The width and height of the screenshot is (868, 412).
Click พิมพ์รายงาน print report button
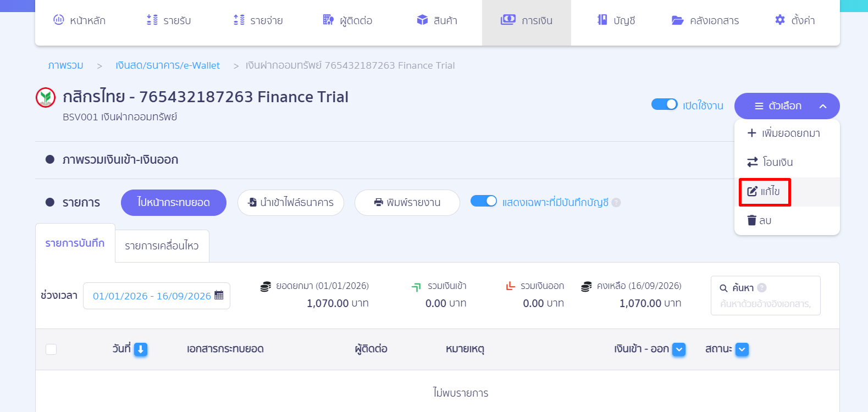coord(407,203)
